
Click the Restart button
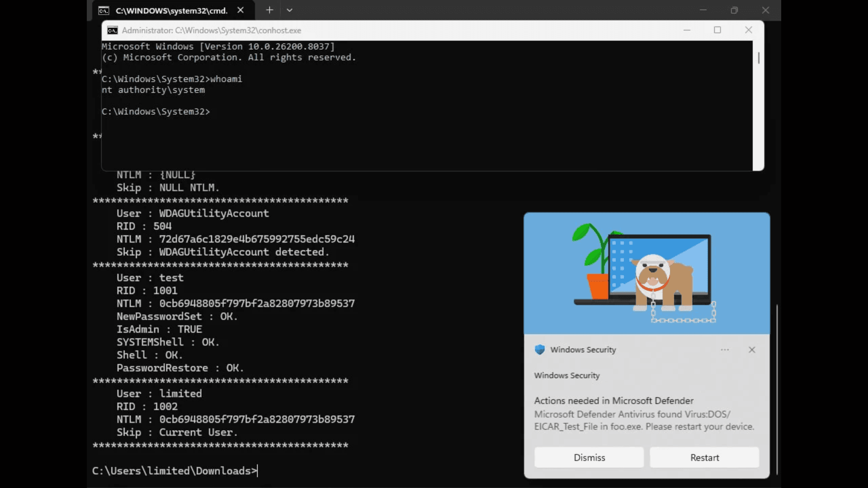pyautogui.click(x=704, y=458)
